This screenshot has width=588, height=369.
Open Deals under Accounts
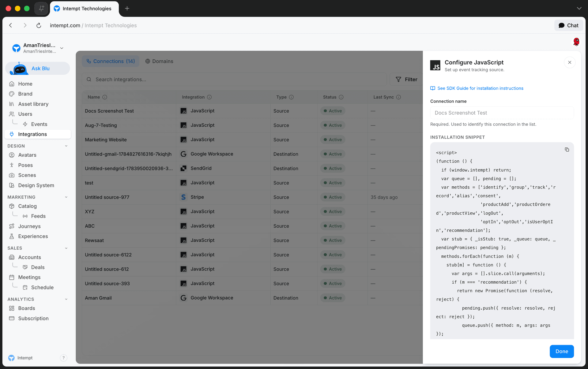pyautogui.click(x=38, y=267)
